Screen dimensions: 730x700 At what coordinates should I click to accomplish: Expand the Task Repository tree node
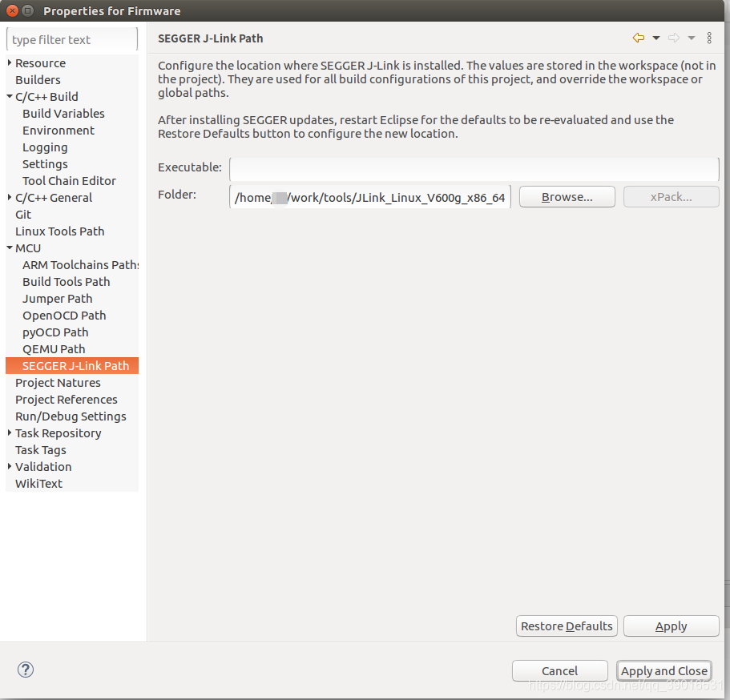(10, 432)
